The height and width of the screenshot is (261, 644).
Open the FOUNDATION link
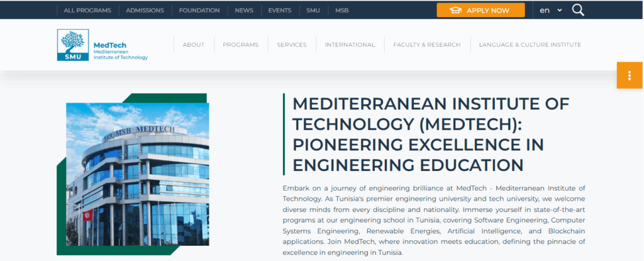199,11
